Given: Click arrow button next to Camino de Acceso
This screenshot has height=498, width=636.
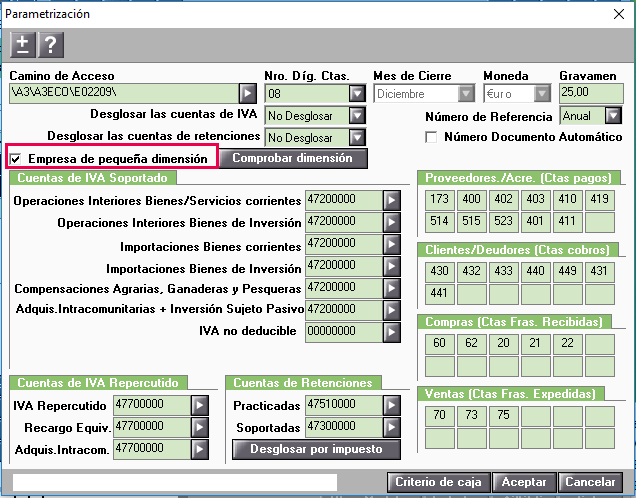Looking at the screenshot, I should tap(247, 94).
